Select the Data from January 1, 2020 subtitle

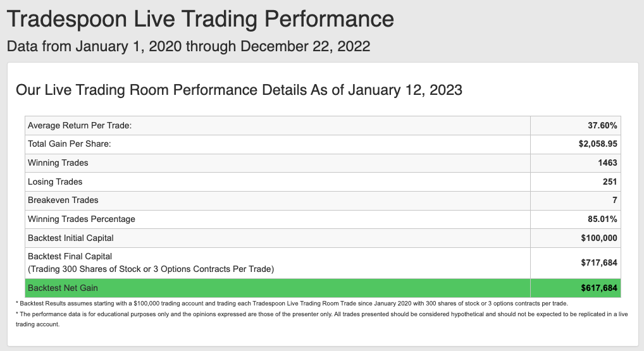[189, 46]
